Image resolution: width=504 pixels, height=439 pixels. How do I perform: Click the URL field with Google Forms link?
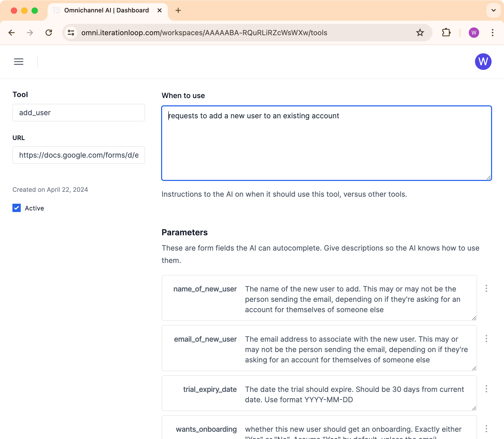tap(79, 155)
